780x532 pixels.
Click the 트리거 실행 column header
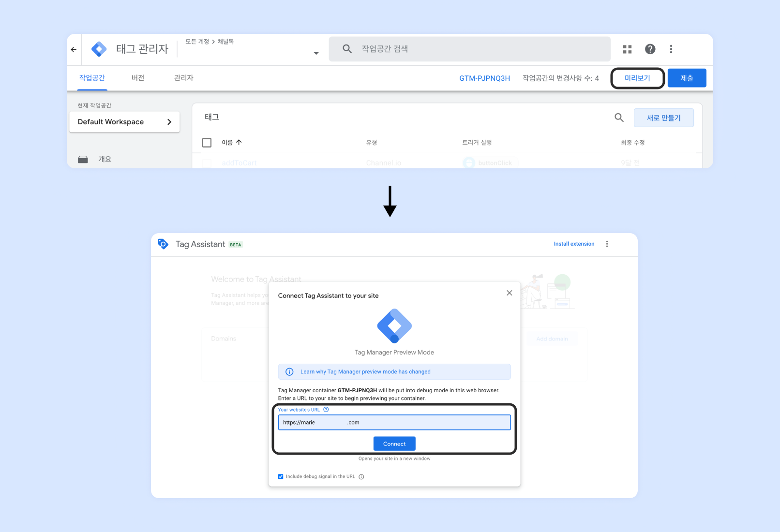(x=477, y=143)
